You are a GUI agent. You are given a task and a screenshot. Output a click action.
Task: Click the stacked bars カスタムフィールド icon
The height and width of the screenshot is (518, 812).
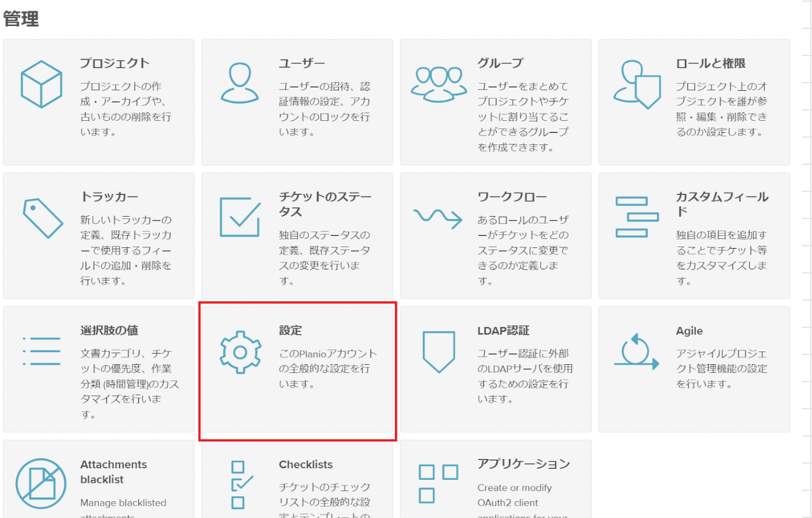tap(637, 217)
